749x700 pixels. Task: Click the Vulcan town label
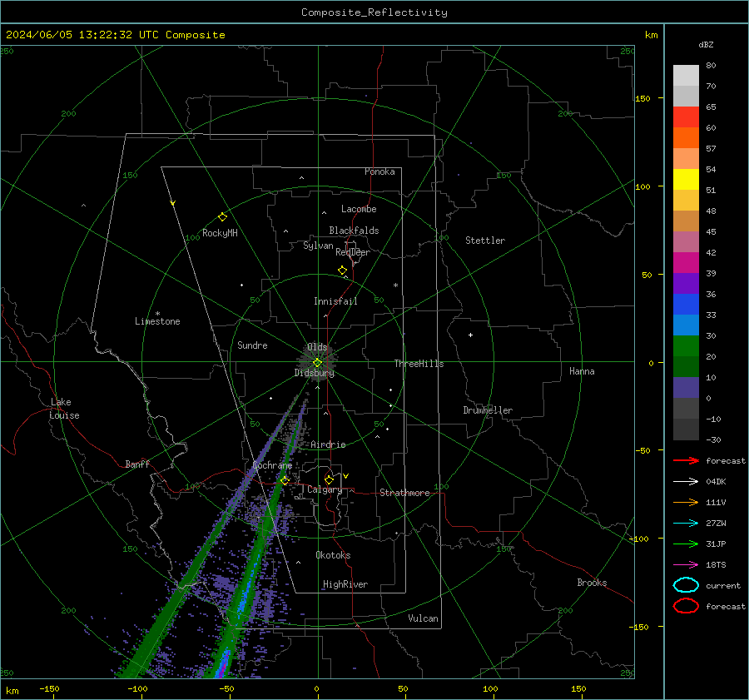click(x=423, y=618)
